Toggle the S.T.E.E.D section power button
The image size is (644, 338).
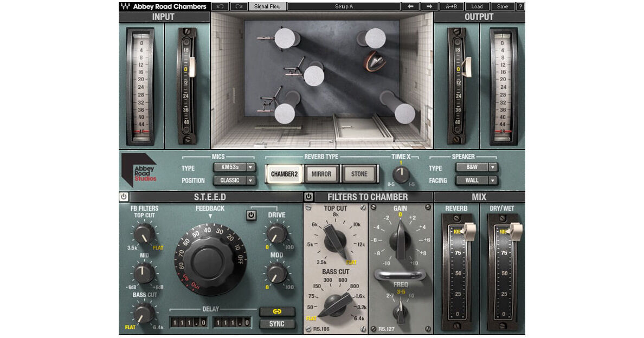pos(124,197)
